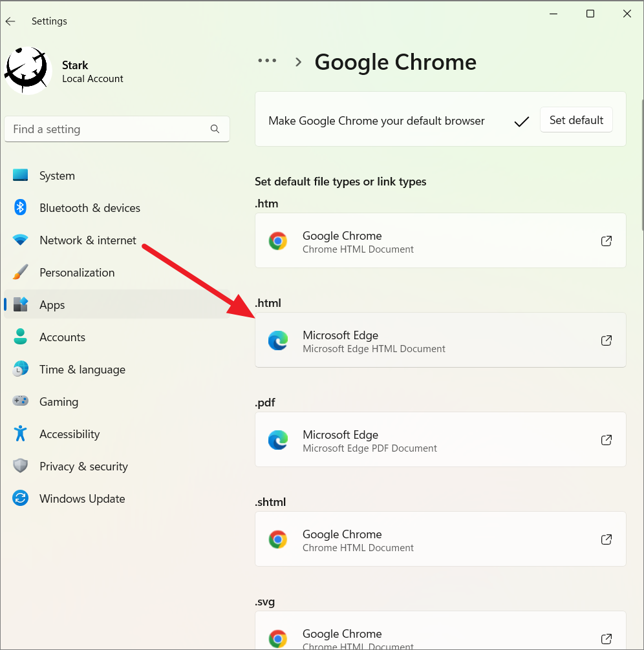Click the Stark profile avatar

click(x=28, y=70)
